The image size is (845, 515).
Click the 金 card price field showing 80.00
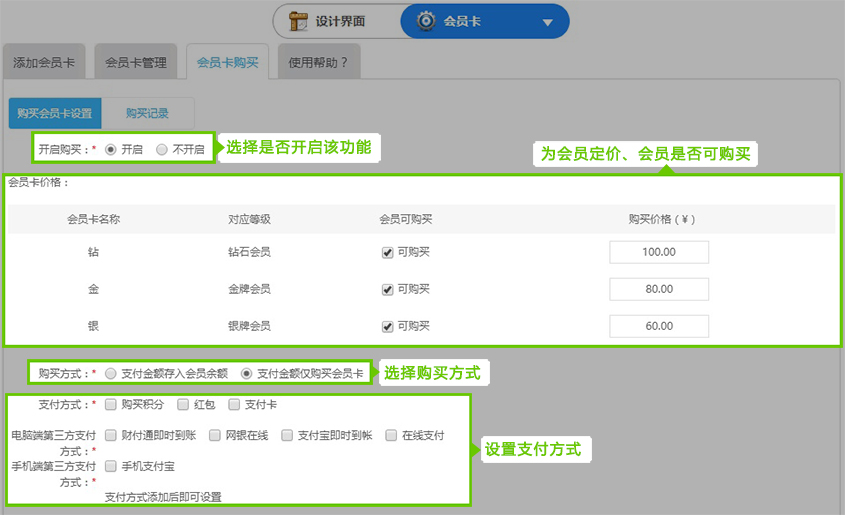pos(658,289)
